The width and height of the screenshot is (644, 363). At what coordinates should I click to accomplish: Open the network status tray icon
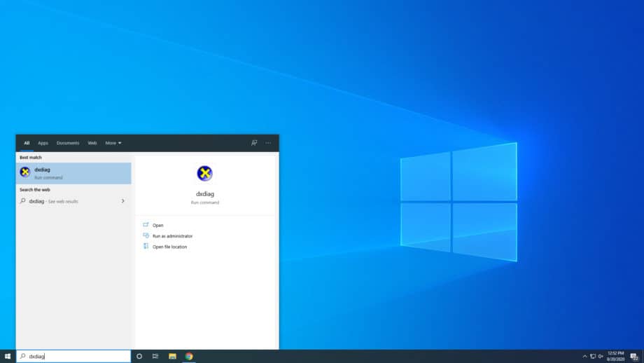(x=593, y=357)
